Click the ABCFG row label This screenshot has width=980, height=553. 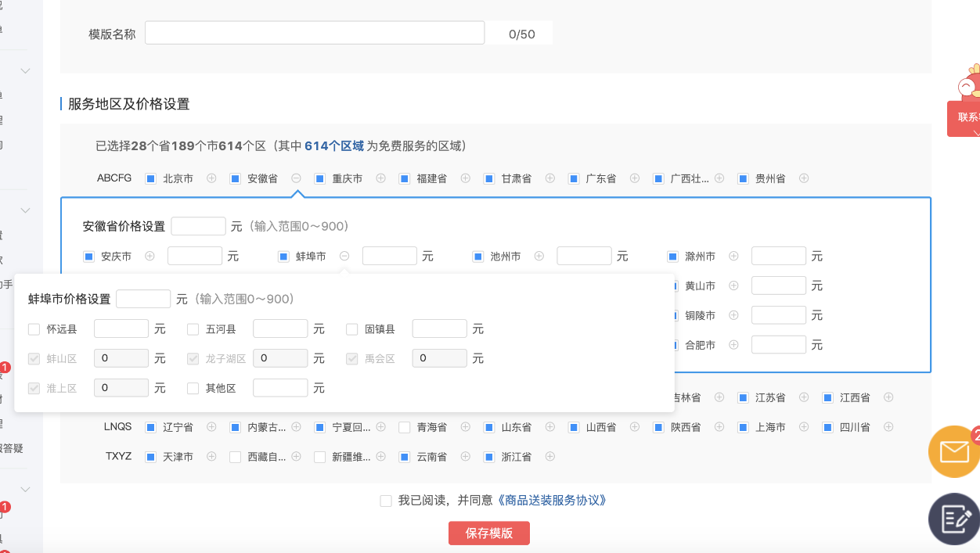point(114,178)
